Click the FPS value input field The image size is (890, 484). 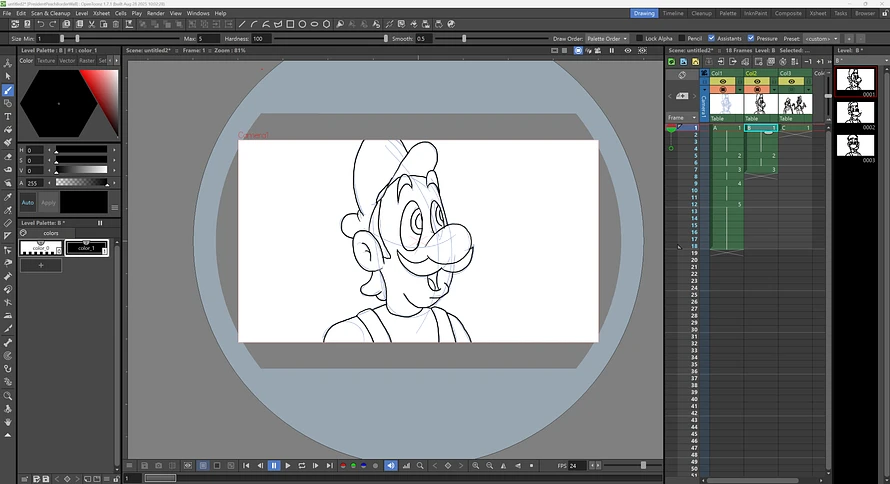point(578,466)
